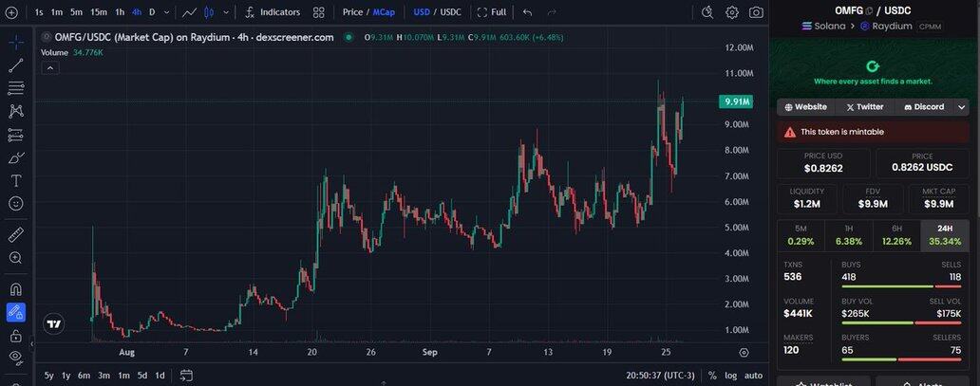Select the 1h timeframe

tap(120, 12)
